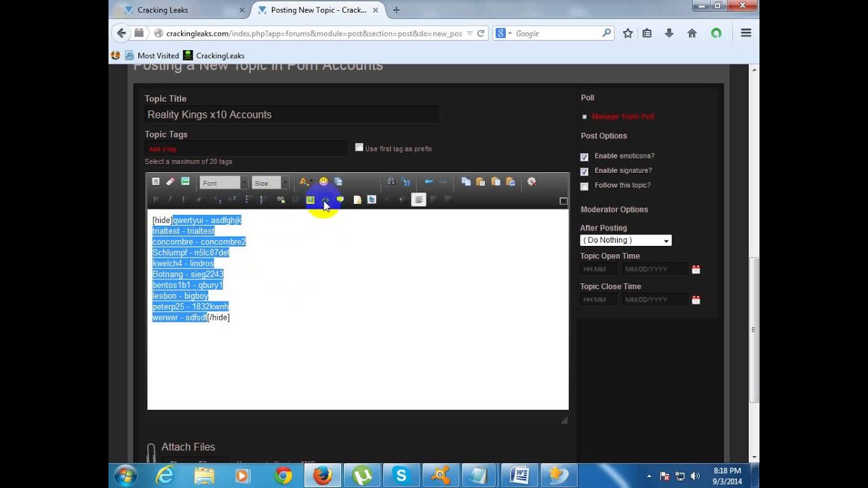Uncheck Enable signature option
The image size is (868, 488).
[585, 171]
